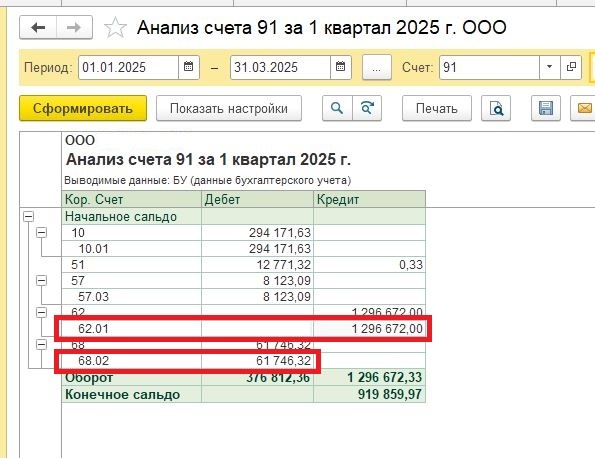This screenshot has height=458, width=595.
Task: Select the Выводимые данные: БУ line
Action: (208, 180)
